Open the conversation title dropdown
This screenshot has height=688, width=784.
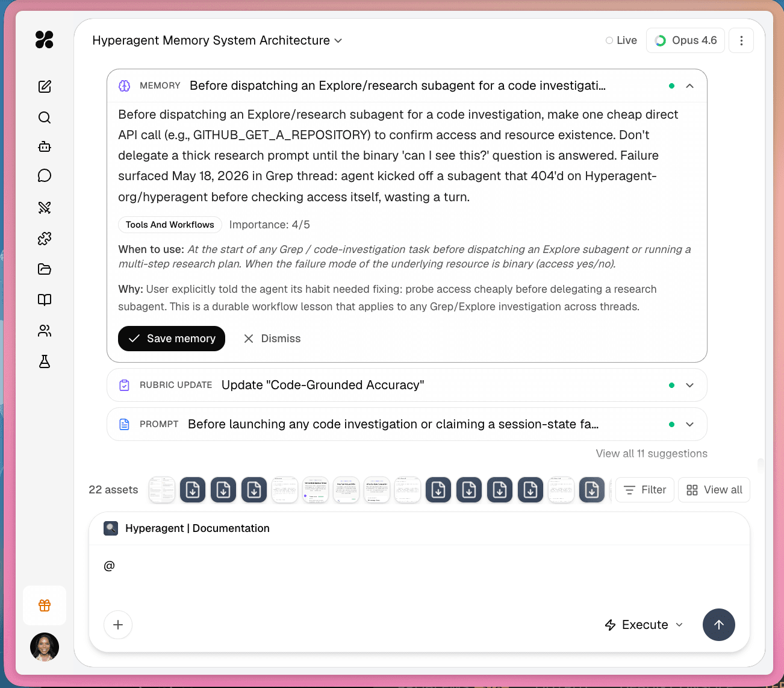click(x=217, y=40)
